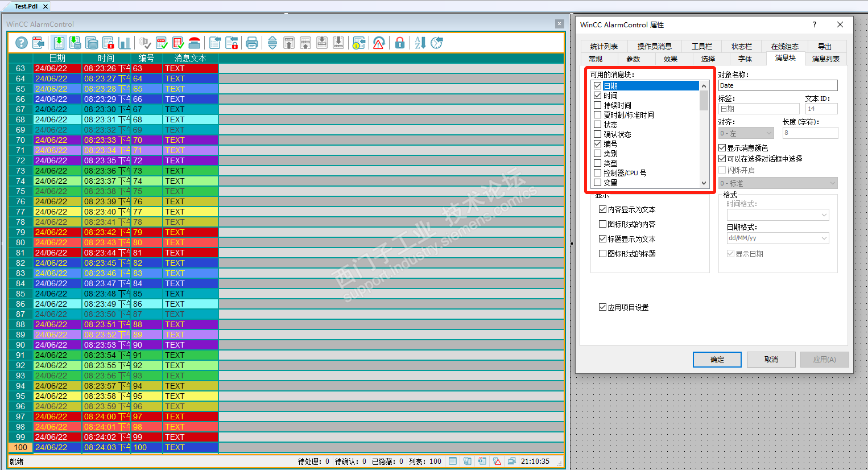Open the A-Z sort dialog icon
The height and width of the screenshot is (470, 868).
coord(420,43)
